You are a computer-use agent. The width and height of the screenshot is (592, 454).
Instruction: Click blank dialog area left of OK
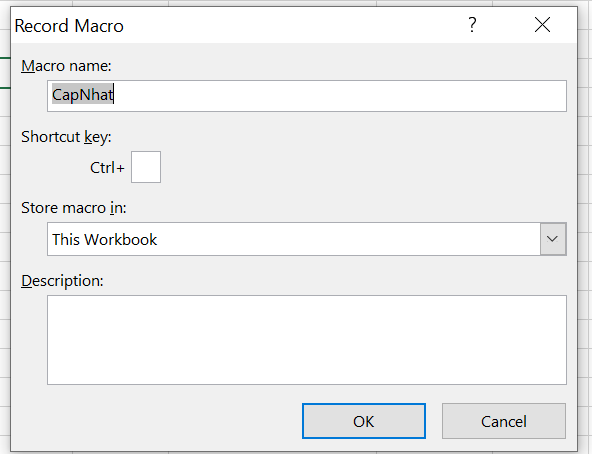click(x=159, y=421)
